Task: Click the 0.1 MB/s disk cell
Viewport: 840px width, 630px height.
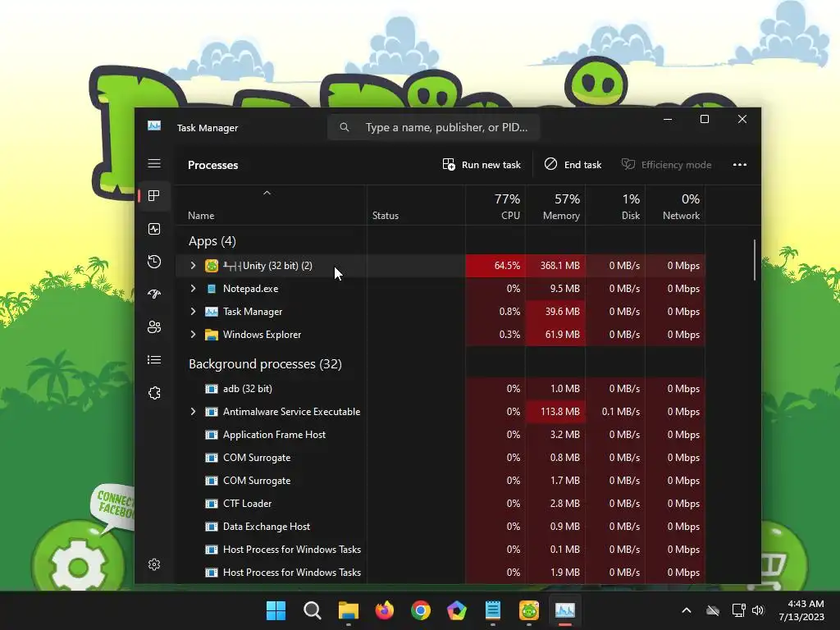Action: pyautogui.click(x=615, y=412)
